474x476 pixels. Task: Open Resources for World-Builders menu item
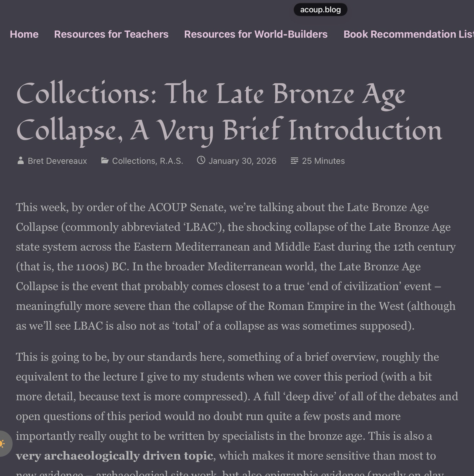pyautogui.click(x=256, y=34)
